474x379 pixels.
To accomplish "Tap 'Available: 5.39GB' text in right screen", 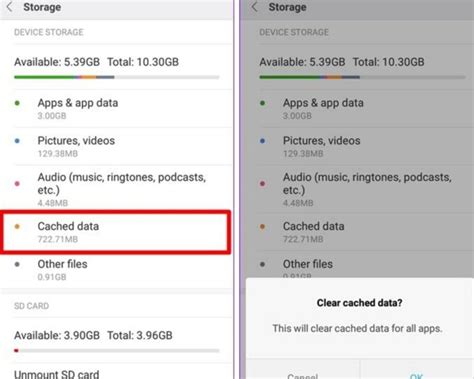I will tap(302, 62).
